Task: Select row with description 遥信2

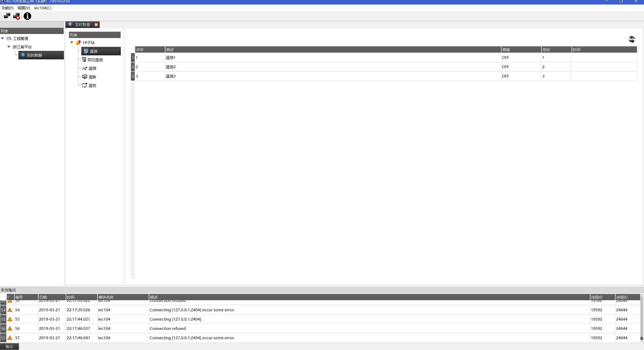Action: pyautogui.click(x=171, y=67)
